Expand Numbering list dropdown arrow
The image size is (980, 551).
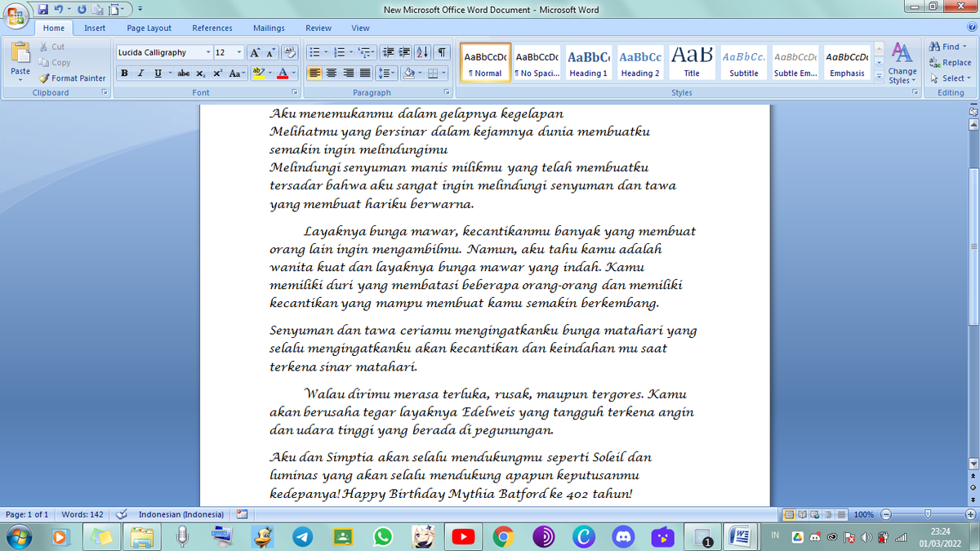point(351,52)
